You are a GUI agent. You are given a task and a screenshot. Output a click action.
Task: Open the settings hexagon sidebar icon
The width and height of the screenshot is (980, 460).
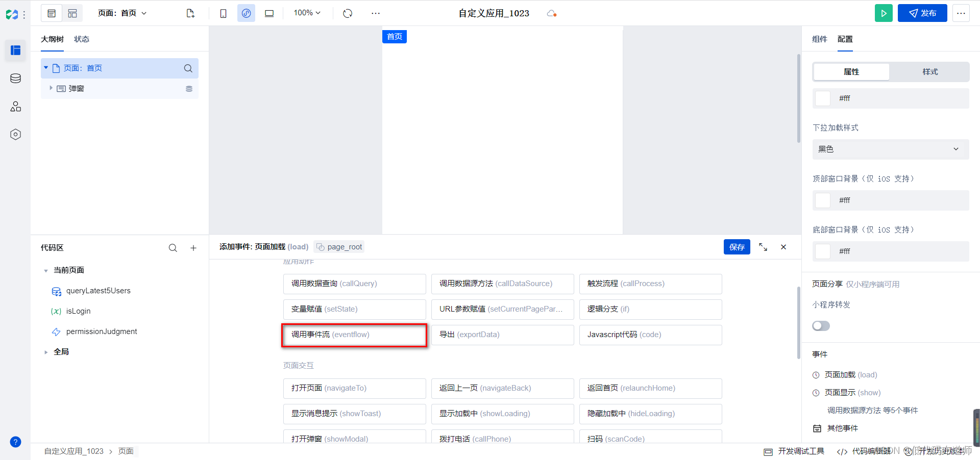15,135
